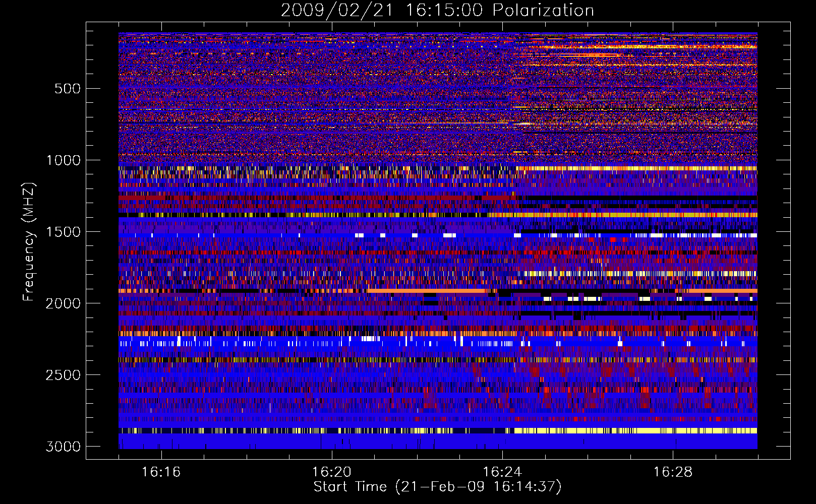Click the 'Frequency (MHZ)' y-axis label
The width and height of the screenshot is (816, 504).
[29, 242]
